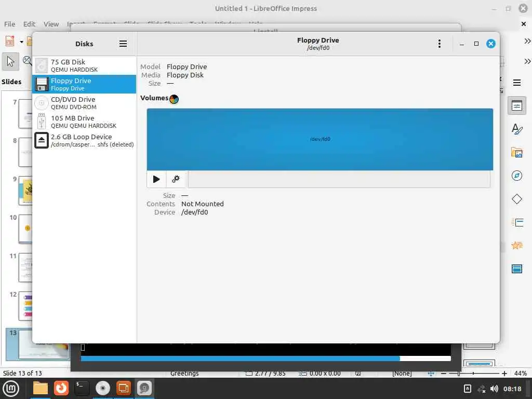Open the File menu in Impress
Screen dimensions: 532x399
(9, 24)
